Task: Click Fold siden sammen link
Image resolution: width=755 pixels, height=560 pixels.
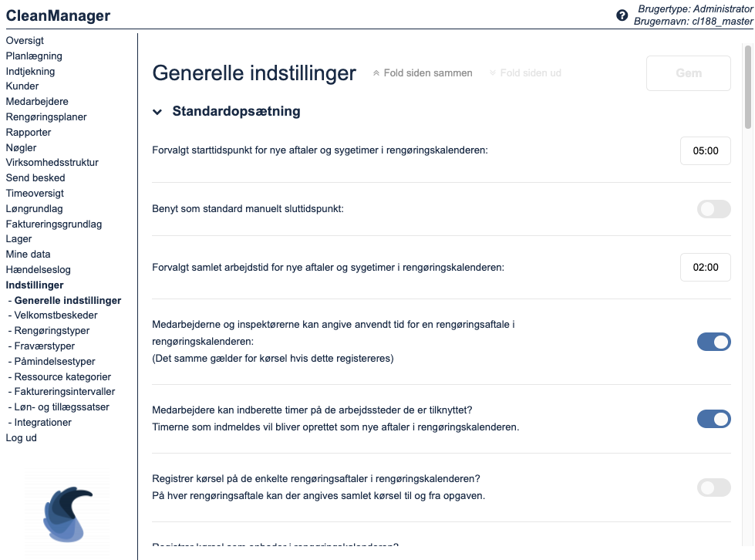Action: 423,73
